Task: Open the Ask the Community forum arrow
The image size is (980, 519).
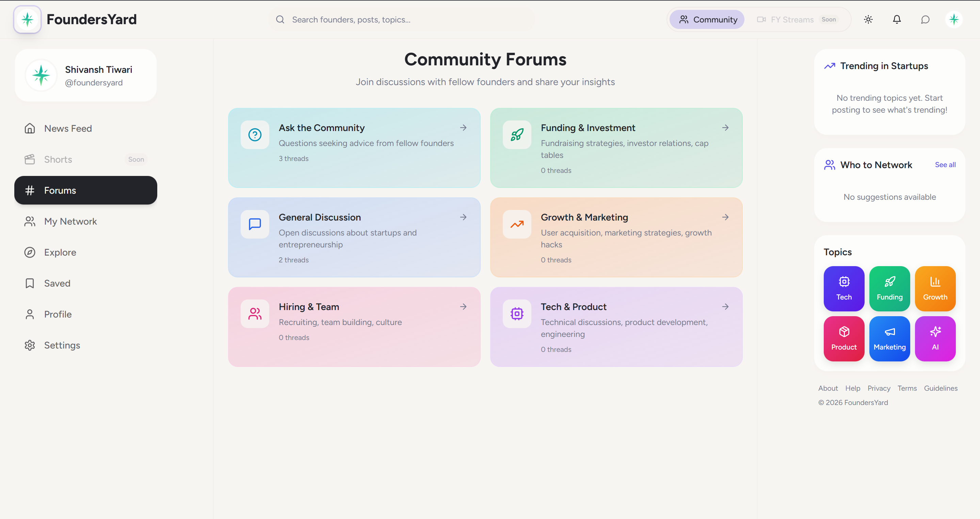Action: (463, 128)
